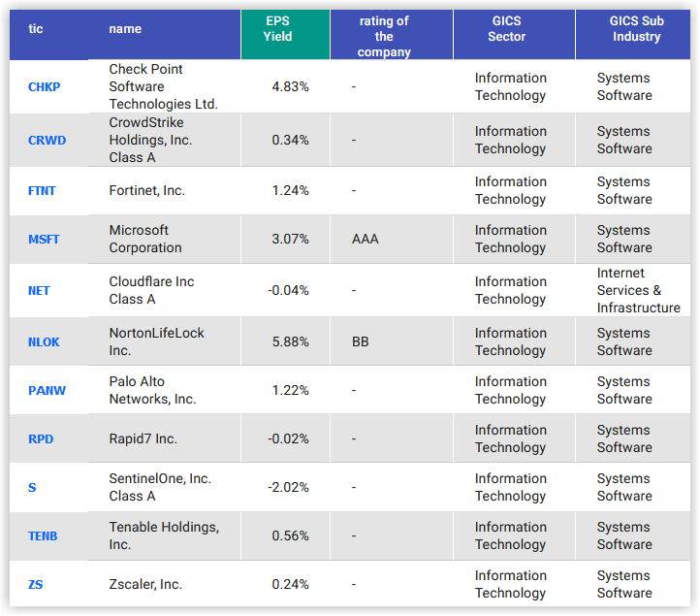This screenshot has height=616, width=700.
Task: Click Information Technology in the NET row
Action: tap(510, 291)
